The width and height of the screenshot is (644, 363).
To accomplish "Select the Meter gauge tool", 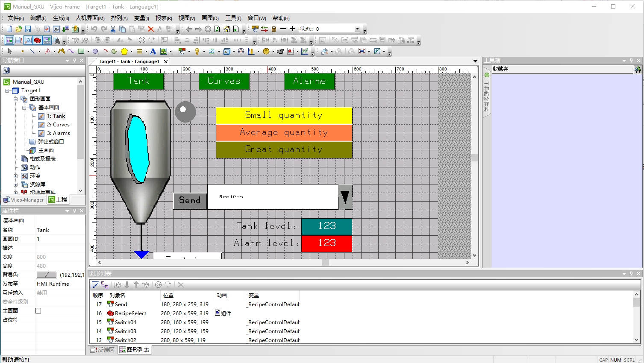I will [x=241, y=51].
